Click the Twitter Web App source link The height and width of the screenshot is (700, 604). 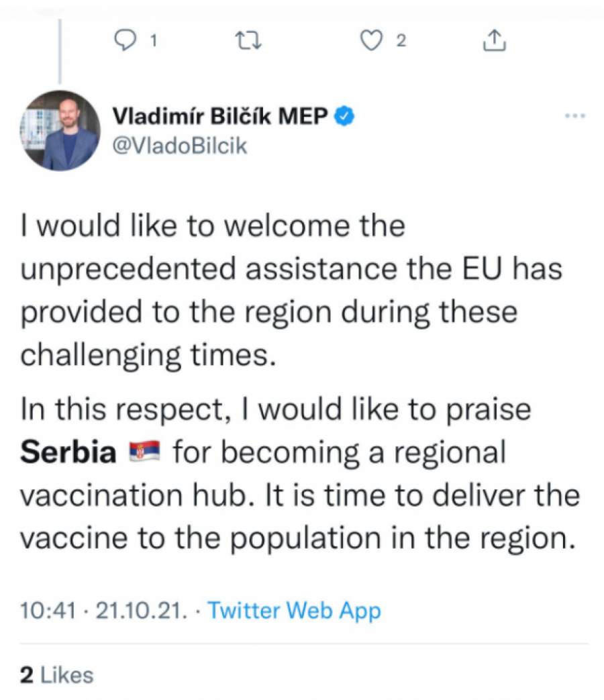294,611
